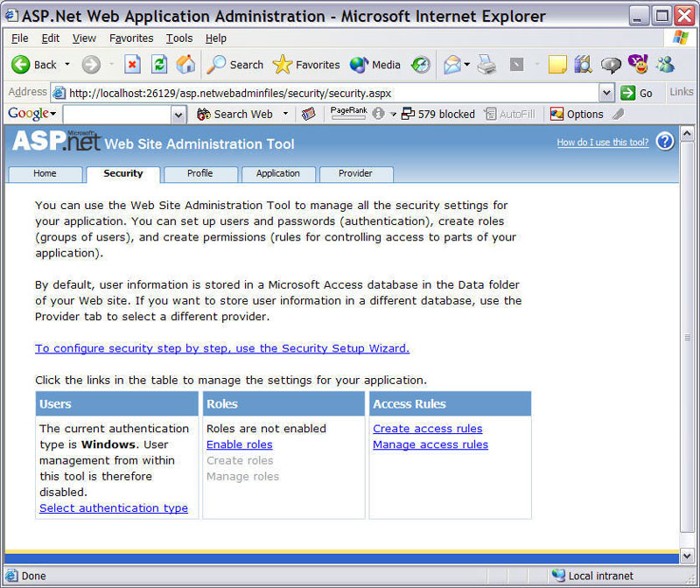700x588 pixels.
Task: Click the Search Web button
Action: (234, 115)
